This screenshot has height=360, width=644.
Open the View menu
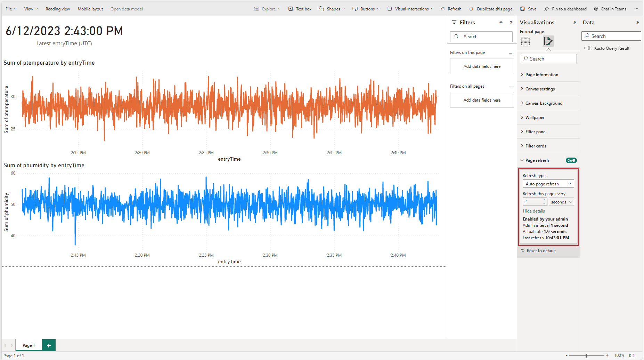coord(31,9)
